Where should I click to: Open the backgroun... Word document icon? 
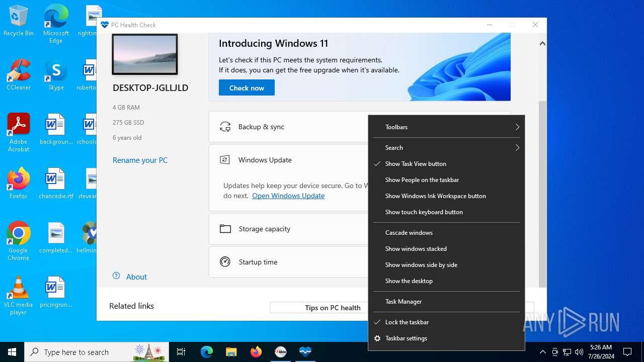pyautogui.click(x=56, y=129)
